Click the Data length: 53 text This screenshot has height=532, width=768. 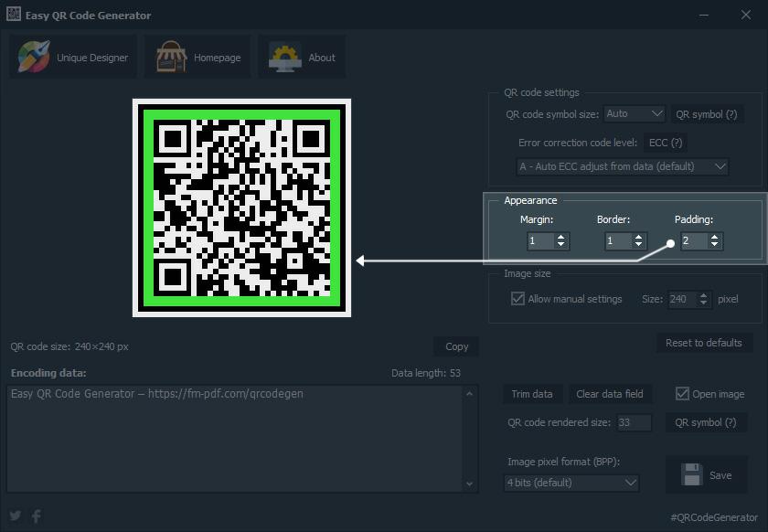(x=426, y=373)
